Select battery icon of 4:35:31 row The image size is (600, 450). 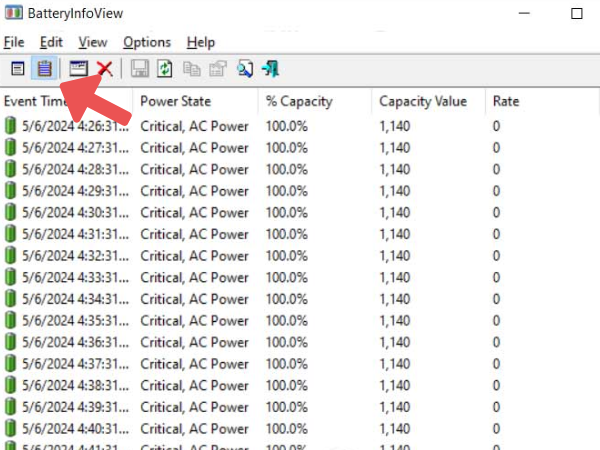[10, 320]
